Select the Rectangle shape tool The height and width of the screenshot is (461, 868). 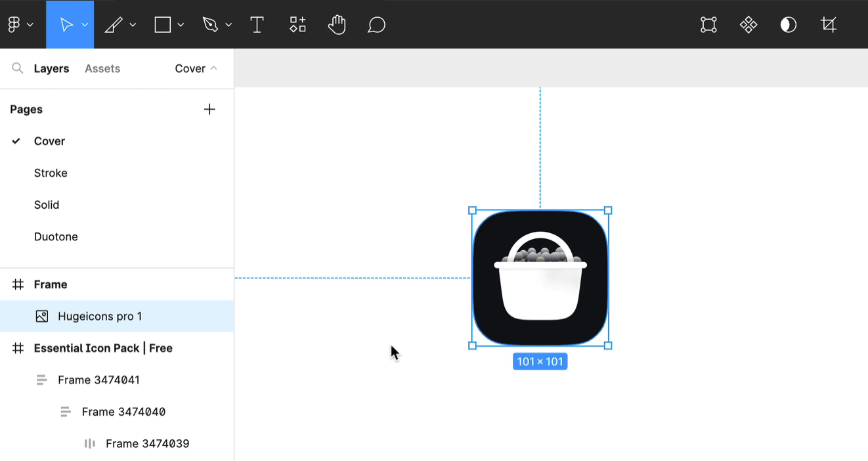[162, 25]
